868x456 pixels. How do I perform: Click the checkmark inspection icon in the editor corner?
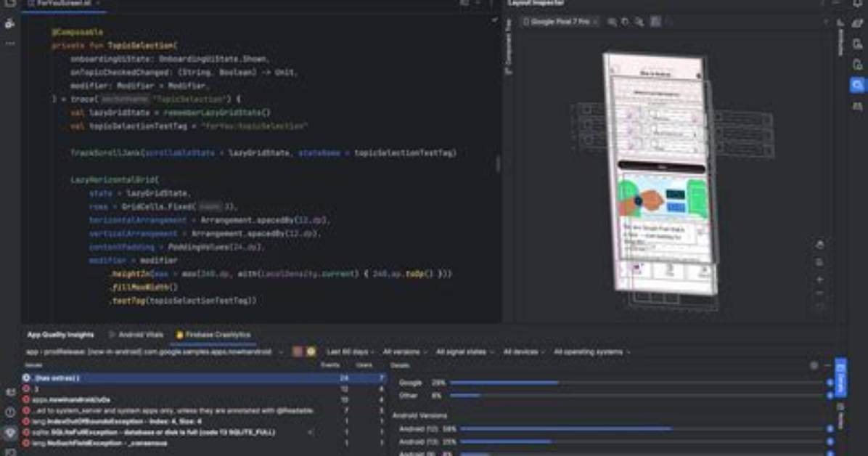pos(494,20)
